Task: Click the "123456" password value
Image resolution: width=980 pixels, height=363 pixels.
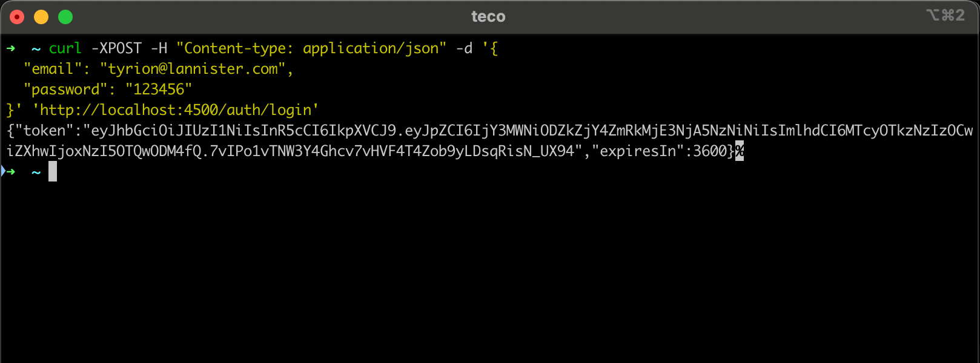Action: (159, 90)
